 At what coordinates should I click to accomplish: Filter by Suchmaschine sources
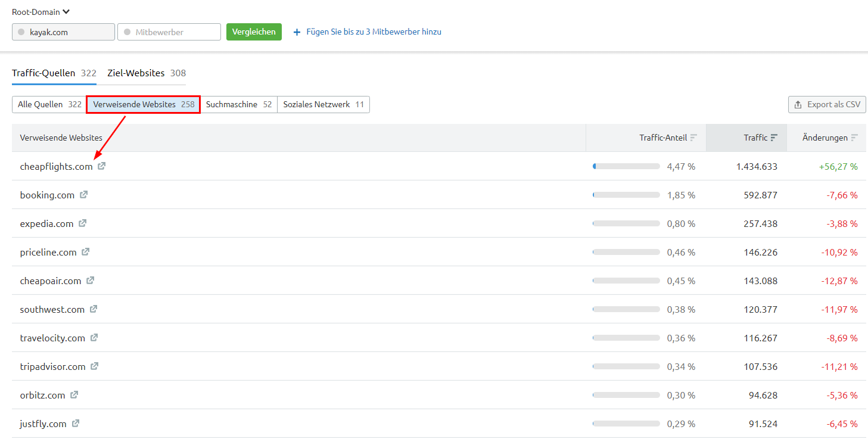pyautogui.click(x=238, y=105)
